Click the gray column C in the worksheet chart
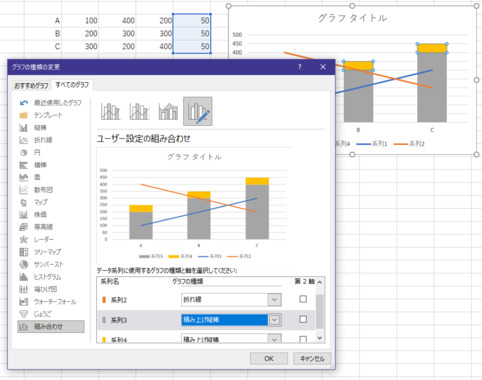482x380 pixels. 432,87
